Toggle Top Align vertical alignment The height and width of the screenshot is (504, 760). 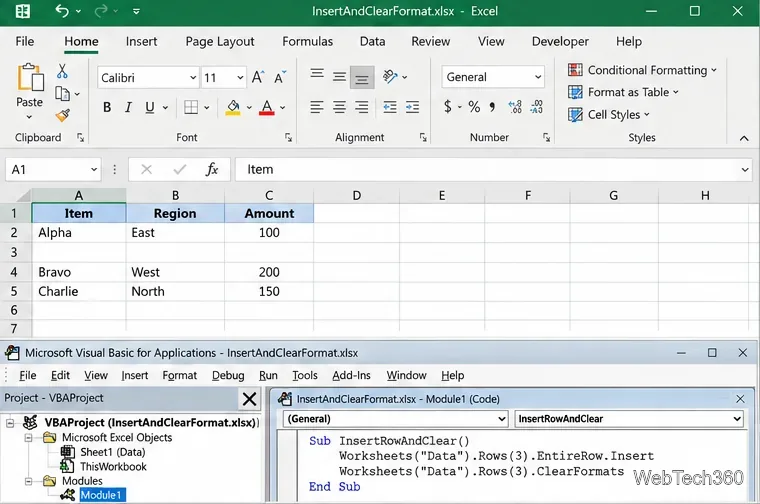pyautogui.click(x=317, y=74)
